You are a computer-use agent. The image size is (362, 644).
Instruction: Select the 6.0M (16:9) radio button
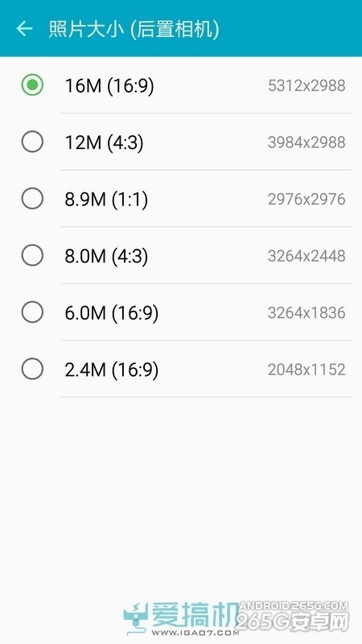click(32, 312)
